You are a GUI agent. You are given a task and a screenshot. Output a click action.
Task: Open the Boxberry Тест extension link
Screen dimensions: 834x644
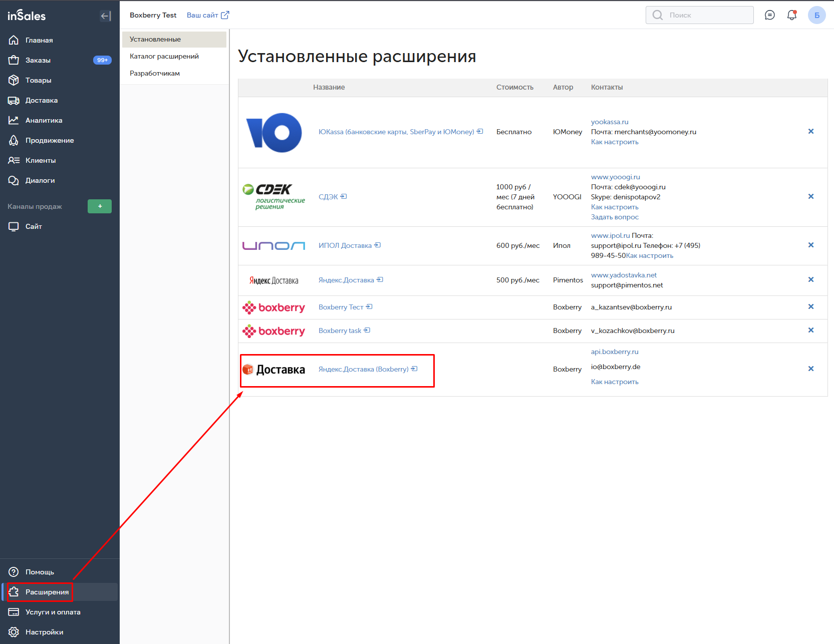pyautogui.click(x=341, y=307)
